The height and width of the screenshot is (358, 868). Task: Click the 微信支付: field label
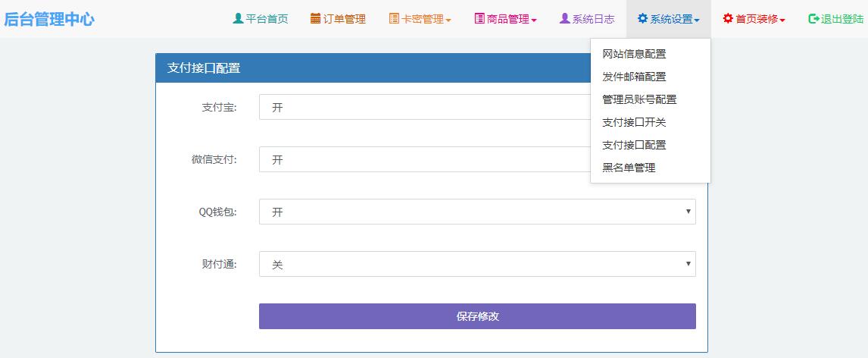[214, 159]
